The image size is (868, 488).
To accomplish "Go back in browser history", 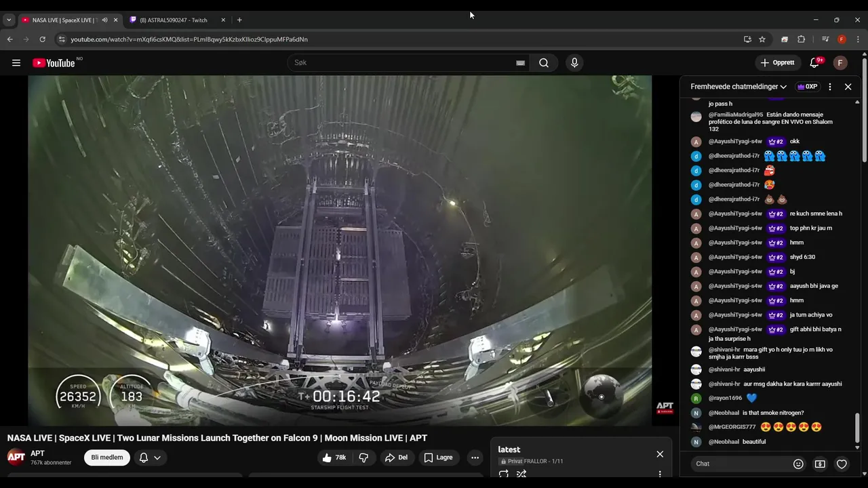I will (x=9, y=39).
